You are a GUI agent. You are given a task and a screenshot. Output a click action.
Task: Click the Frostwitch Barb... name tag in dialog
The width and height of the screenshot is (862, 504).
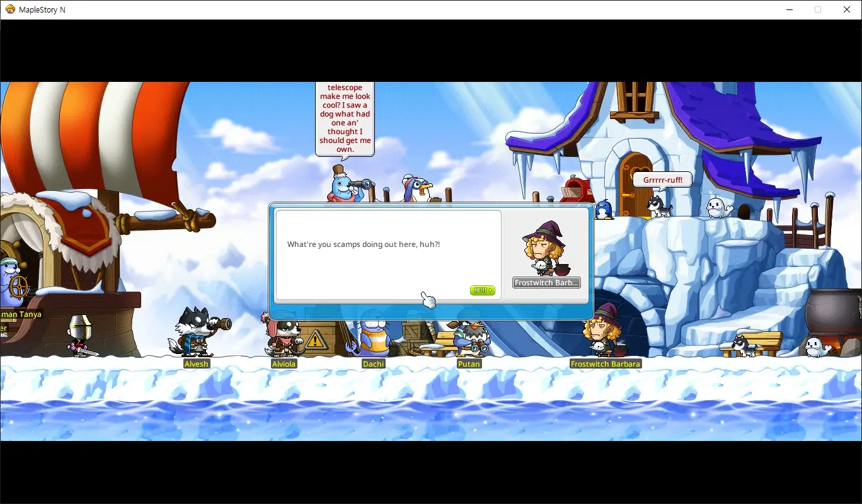coord(546,283)
